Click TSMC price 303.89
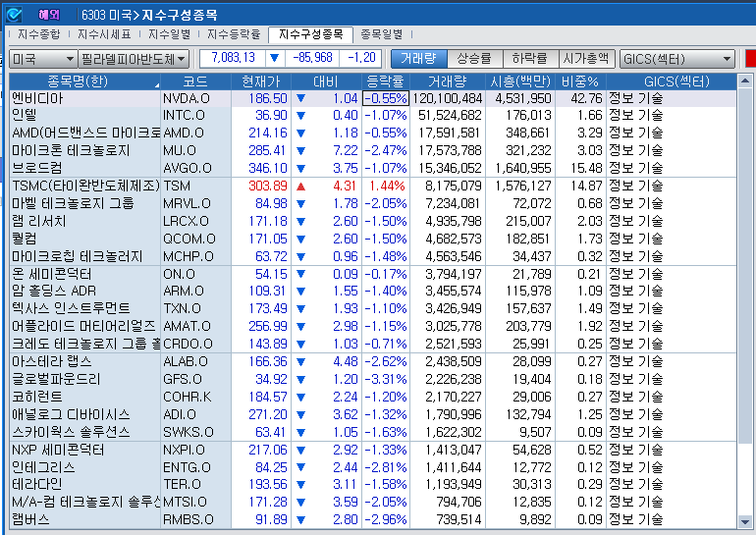Image resolution: width=756 pixels, height=535 pixels. (x=268, y=187)
